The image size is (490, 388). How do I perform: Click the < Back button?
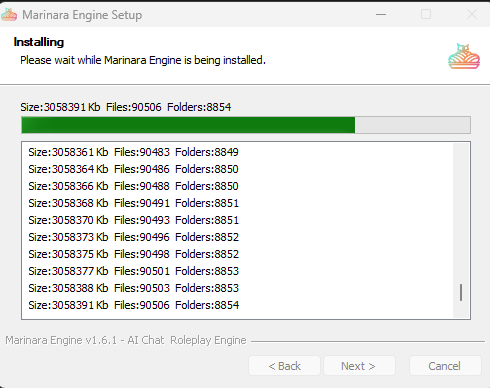click(x=284, y=366)
